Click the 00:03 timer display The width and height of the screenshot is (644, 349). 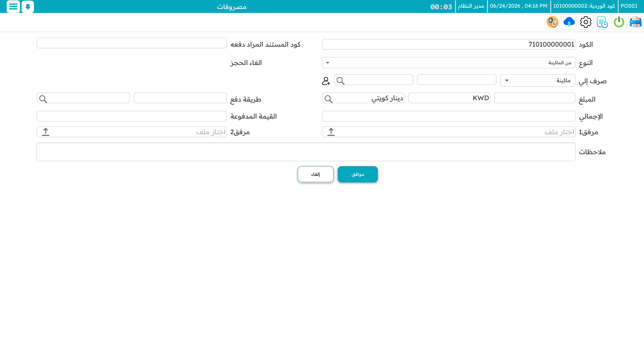pos(441,7)
